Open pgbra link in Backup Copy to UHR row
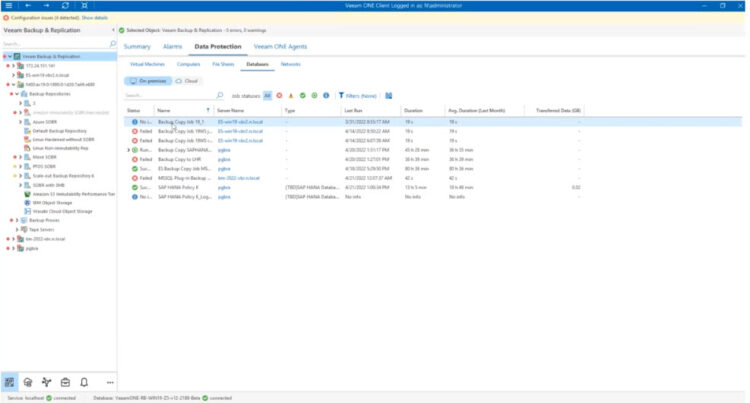This screenshot has width=750, height=403. [224, 159]
